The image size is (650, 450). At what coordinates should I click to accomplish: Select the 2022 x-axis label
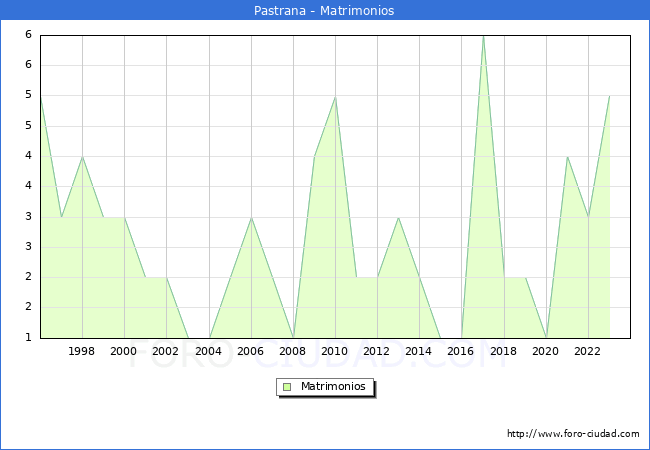588,351
